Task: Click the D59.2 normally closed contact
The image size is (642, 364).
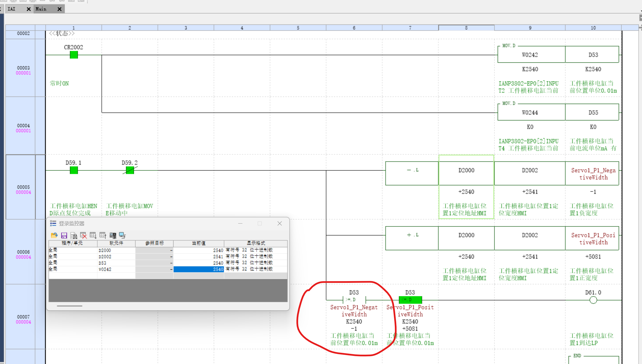Action: pos(130,170)
